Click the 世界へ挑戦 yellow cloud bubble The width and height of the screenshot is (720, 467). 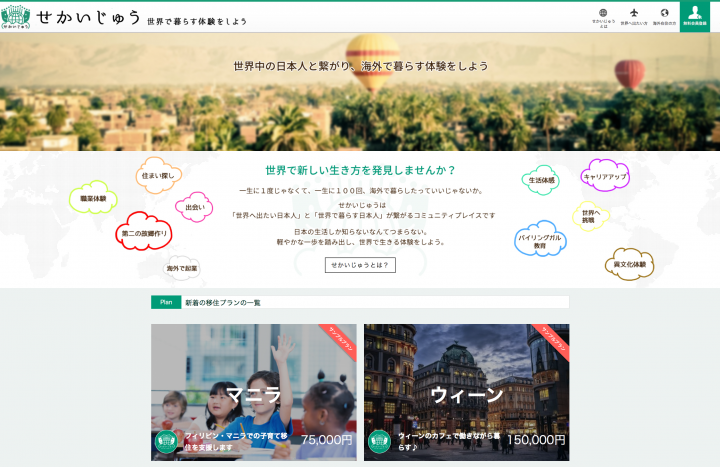coord(591,216)
